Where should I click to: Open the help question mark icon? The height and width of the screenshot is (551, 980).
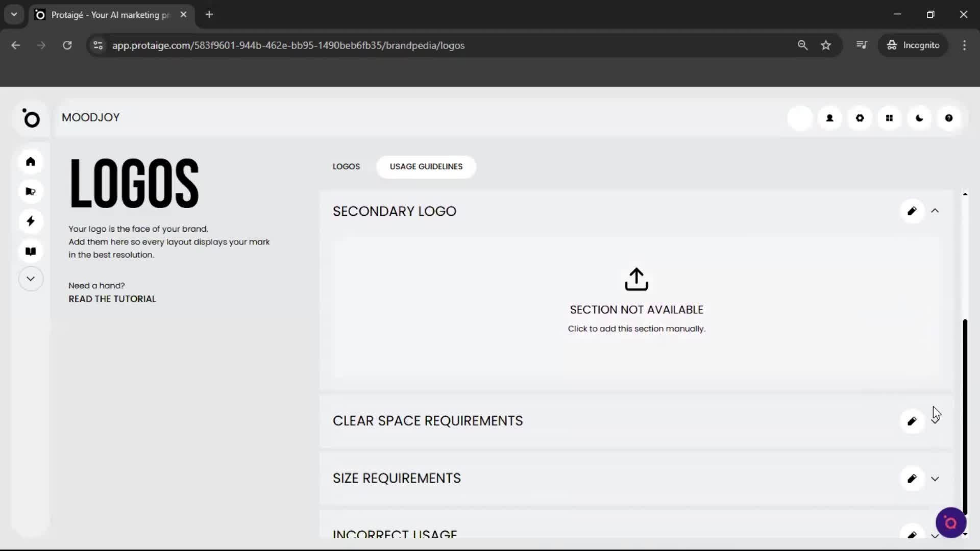tap(948, 118)
